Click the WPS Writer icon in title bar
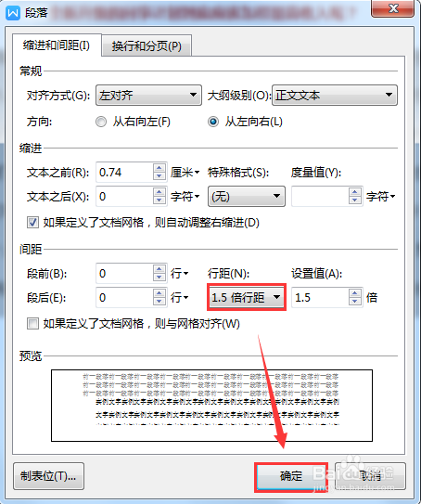The image size is (421, 504). coord(13,13)
